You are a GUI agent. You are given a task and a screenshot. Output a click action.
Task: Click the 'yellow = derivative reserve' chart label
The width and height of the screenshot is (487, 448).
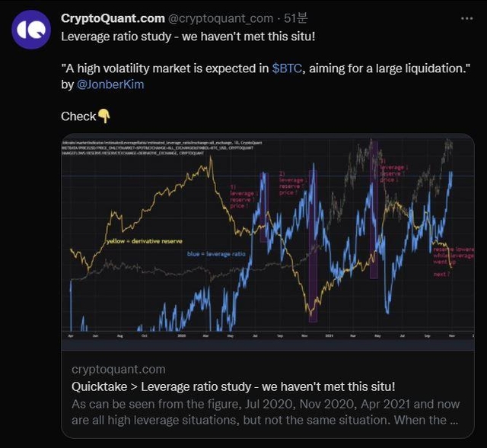tap(144, 242)
